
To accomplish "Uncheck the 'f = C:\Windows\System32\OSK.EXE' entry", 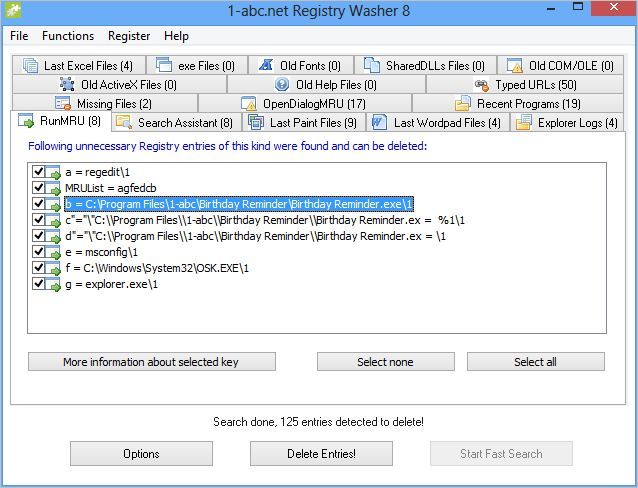I will click(x=38, y=267).
